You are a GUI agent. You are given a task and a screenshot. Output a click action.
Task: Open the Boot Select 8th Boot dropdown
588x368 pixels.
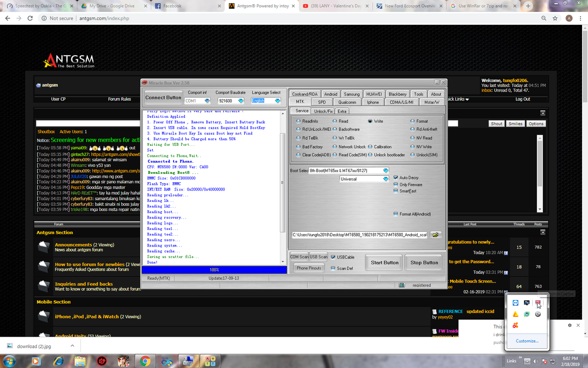(x=385, y=170)
